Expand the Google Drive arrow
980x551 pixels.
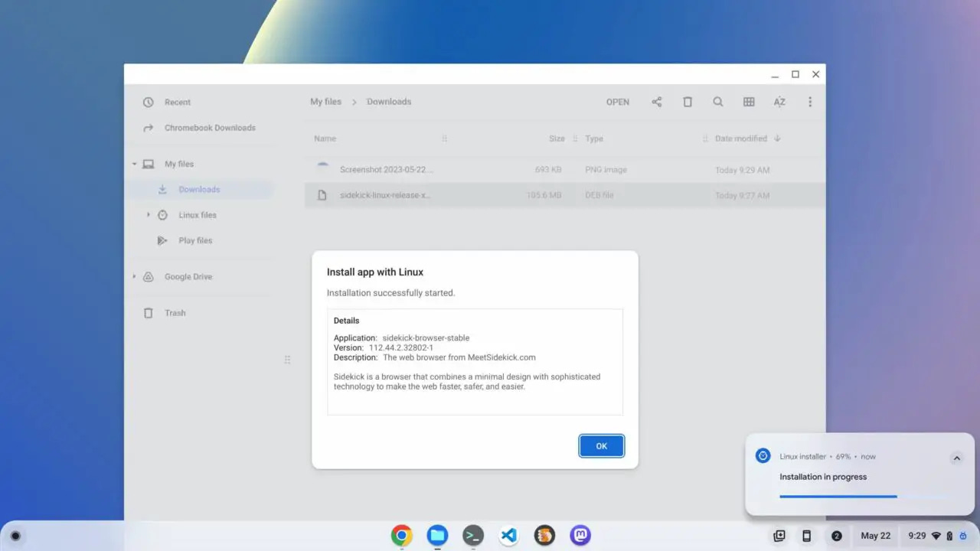pyautogui.click(x=134, y=276)
